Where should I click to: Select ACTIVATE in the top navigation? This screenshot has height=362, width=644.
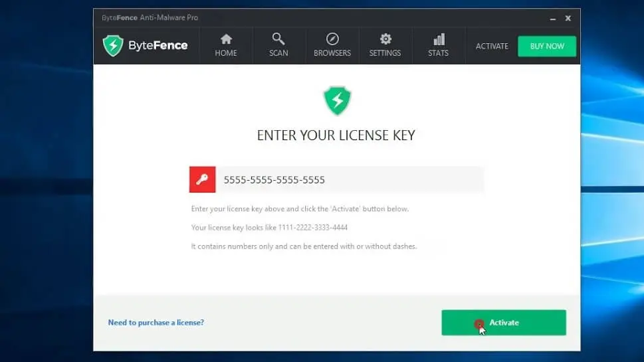tap(492, 46)
